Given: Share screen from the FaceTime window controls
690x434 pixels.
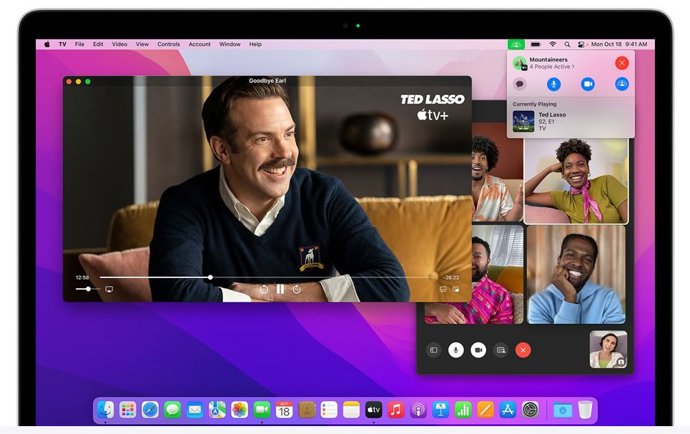Looking at the screenshot, I should [x=501, y=350].
